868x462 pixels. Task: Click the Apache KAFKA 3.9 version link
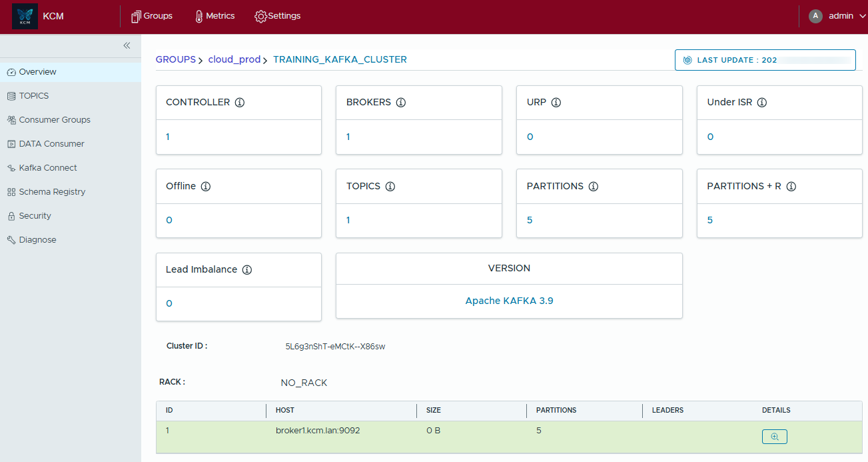509,301
